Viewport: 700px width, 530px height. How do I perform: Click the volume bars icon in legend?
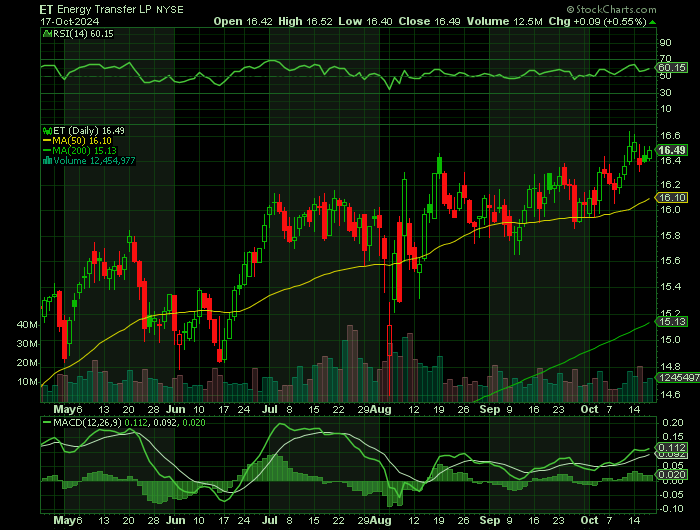coord(47,161)
